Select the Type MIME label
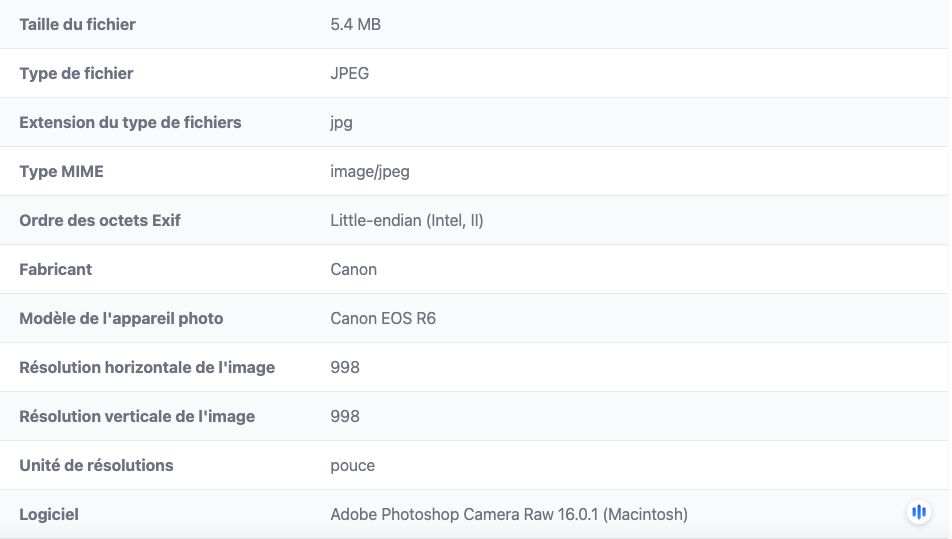 (61, 172)
